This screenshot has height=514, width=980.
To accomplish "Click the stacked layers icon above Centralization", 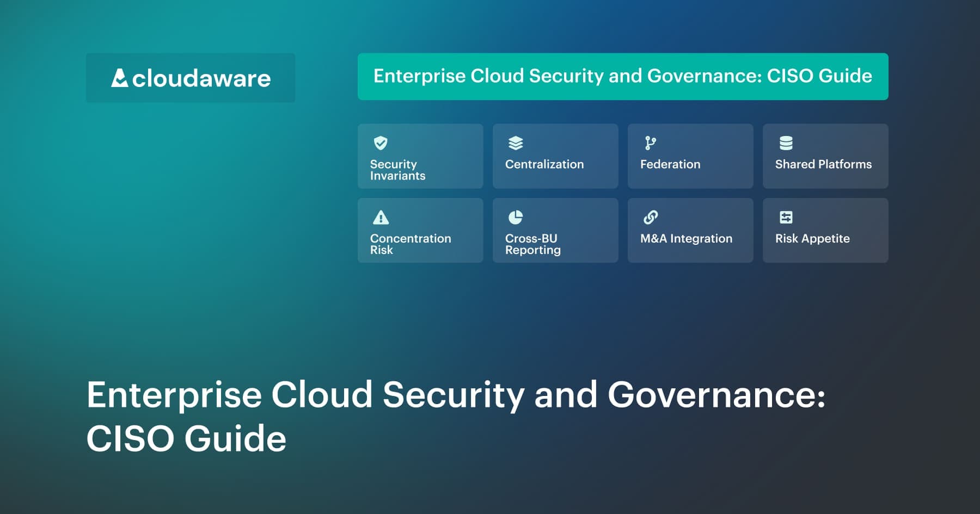I will (516, 143).
